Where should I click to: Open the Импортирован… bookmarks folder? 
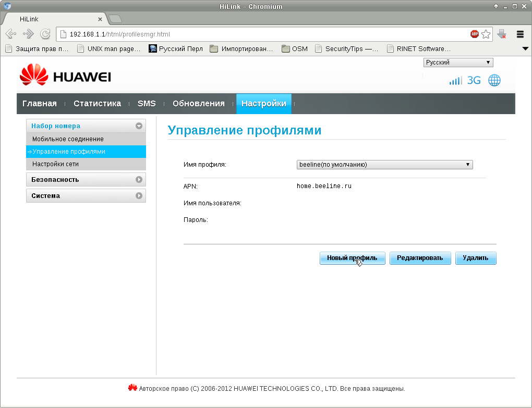click(x=241, y=49)
